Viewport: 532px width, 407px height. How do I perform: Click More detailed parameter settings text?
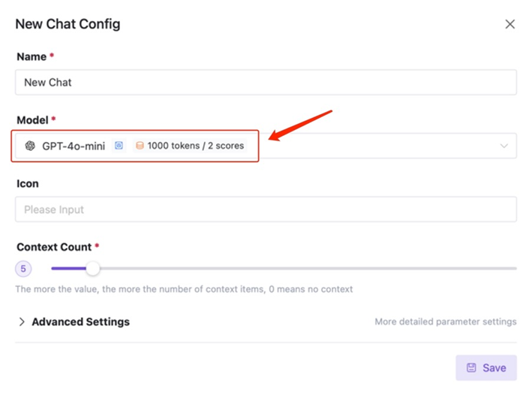coord(446,321)
